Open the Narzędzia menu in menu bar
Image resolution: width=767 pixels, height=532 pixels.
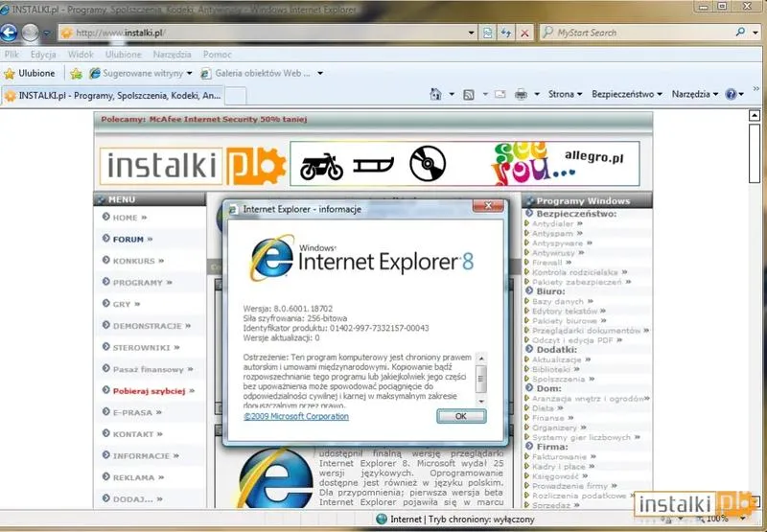click(x=172, y=55)
